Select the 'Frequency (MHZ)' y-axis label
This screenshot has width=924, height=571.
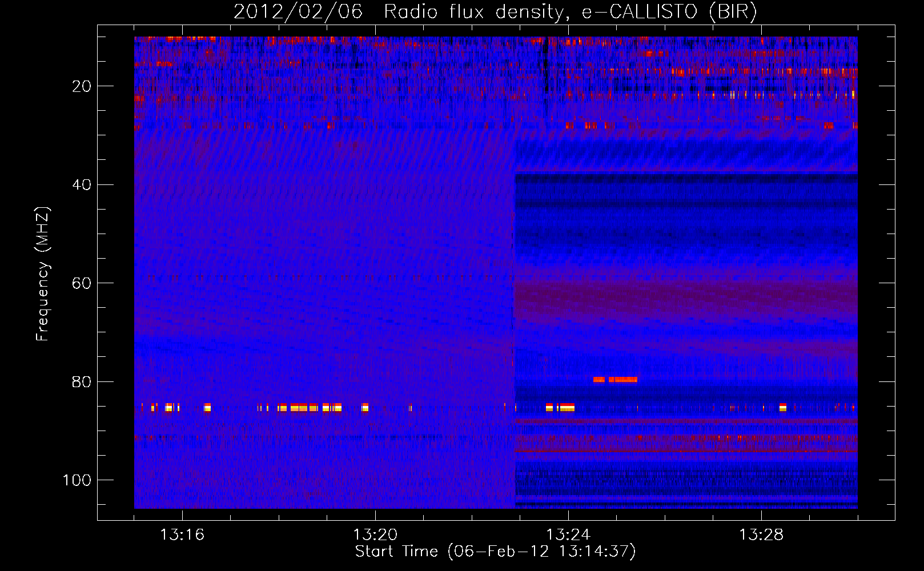pyautogui.click(x=43, y=274)
